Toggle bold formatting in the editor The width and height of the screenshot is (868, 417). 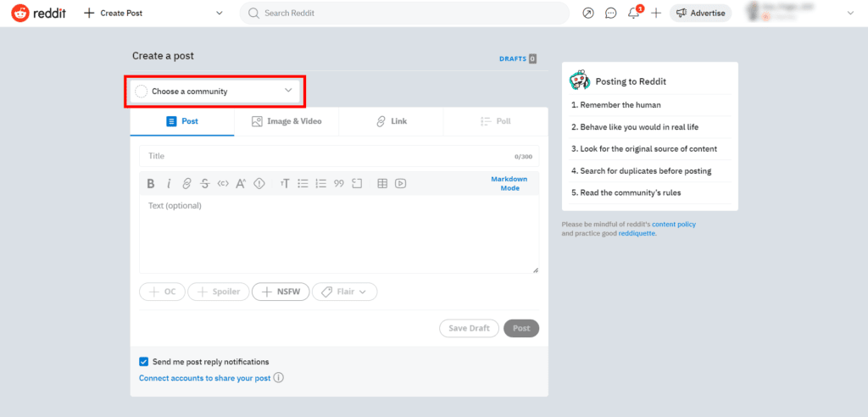click(x=151, y=183)
